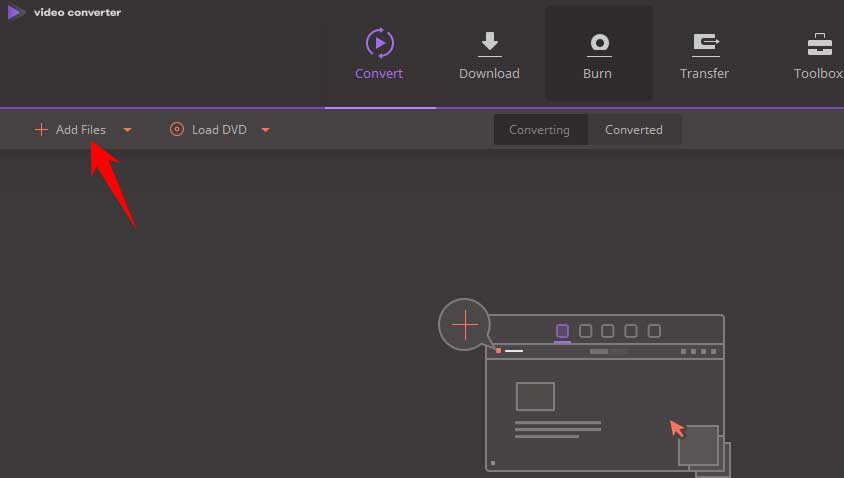Switch to the Converted tab
Screen dimensions: 844x478
[634, 130]
